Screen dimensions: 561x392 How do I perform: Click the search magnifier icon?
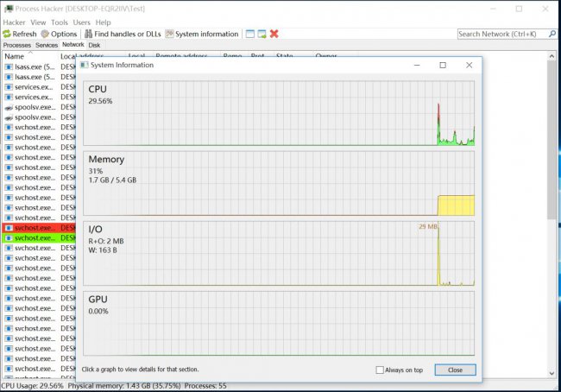[x=552, y=34]
